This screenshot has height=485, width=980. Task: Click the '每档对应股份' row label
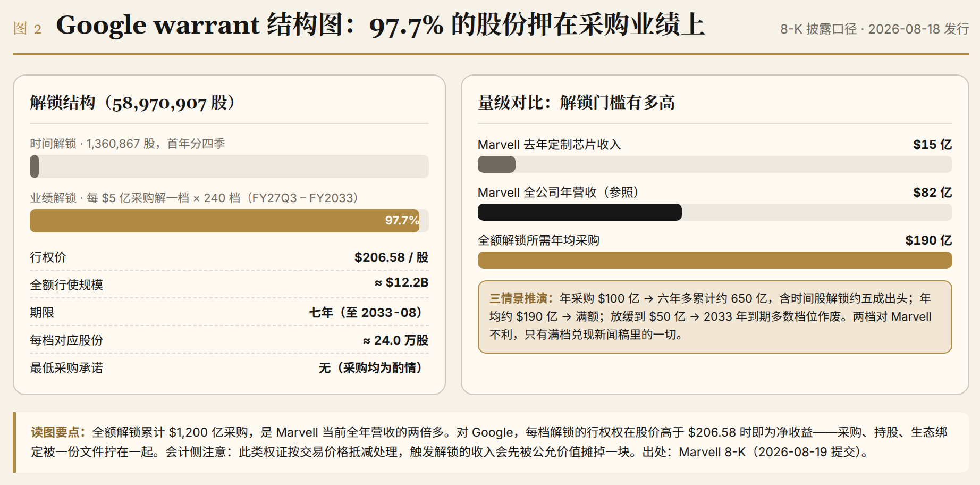66,340
